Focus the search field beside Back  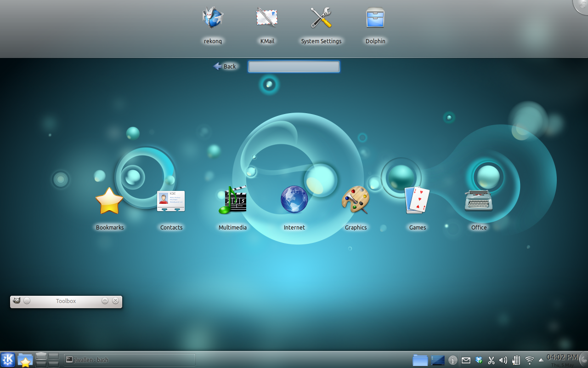tap(294, 67)
